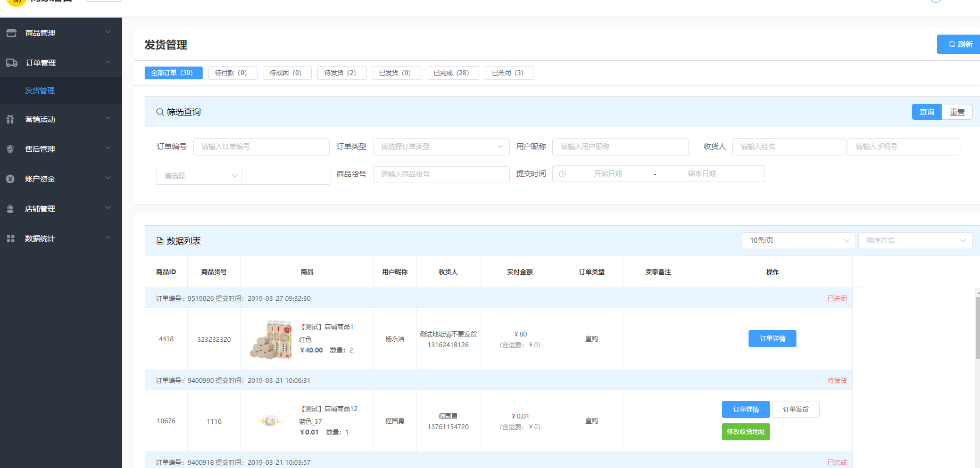Click the 请输入手机号 phone field
Image resolution: width=980 pixels, height=468 pixels.
(904, 146)
